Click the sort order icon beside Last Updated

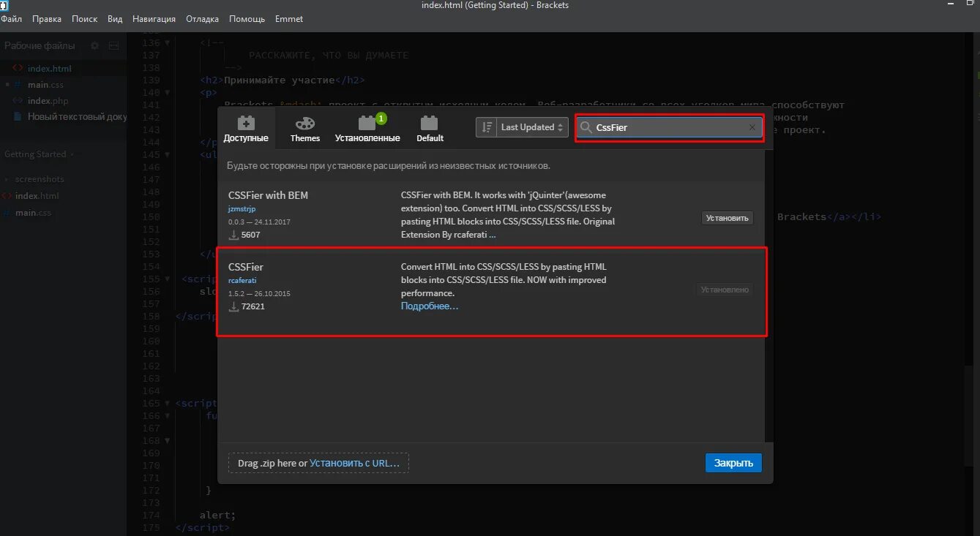coord(486,127)
